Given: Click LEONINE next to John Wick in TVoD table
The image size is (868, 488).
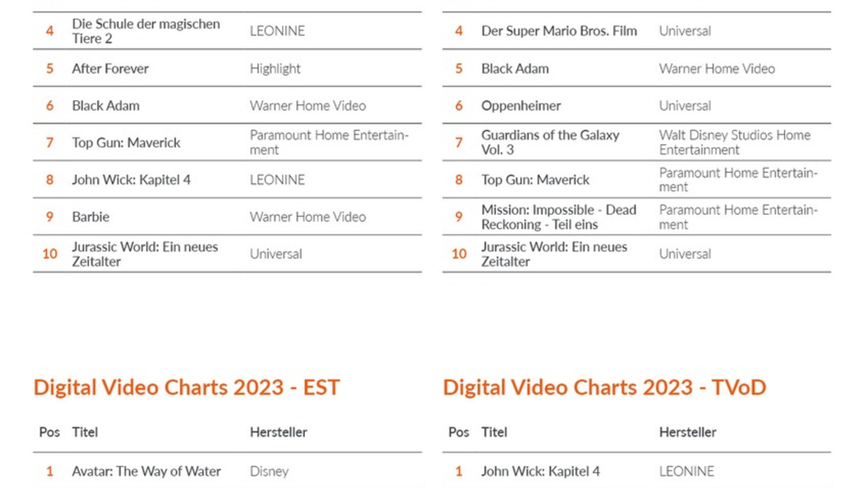Looking at the screenshot, I should [x=686, y=471].
